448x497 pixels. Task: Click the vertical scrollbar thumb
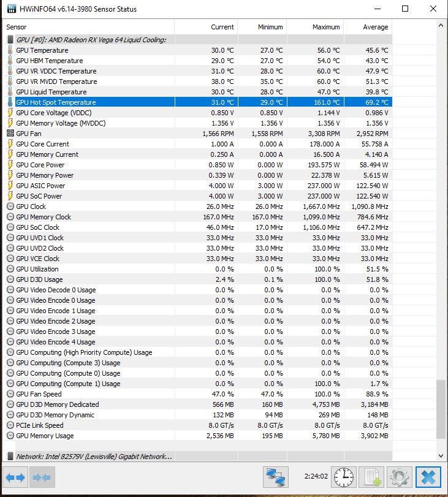[441, 409]
